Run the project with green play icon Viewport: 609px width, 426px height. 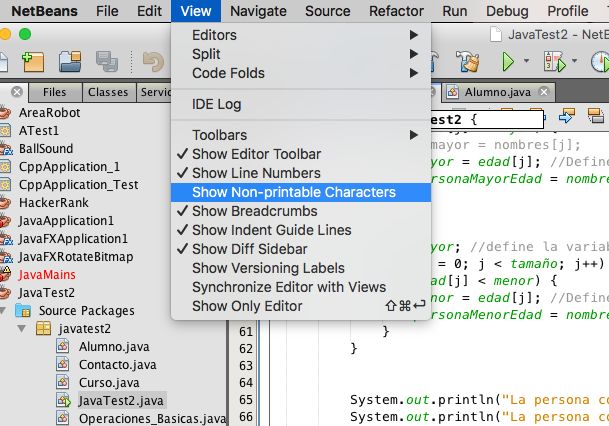508,62
